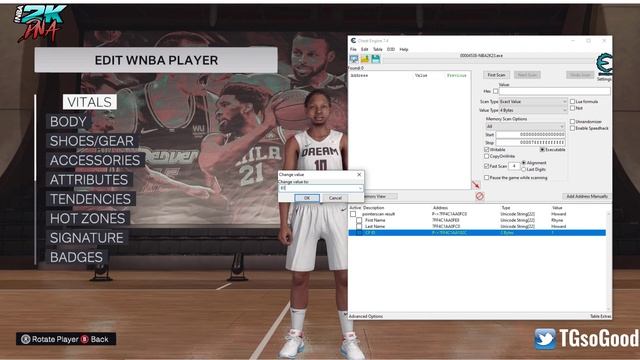The width and height of the screenshot is (640, 360).
Task: Toggle the Fast Scan checkbox
Action: click(x=487, y=166)
